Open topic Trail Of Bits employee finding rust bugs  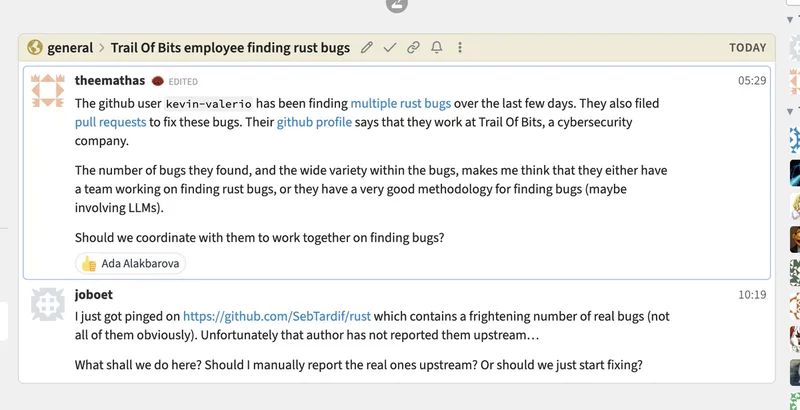click(x=230, y=48)
